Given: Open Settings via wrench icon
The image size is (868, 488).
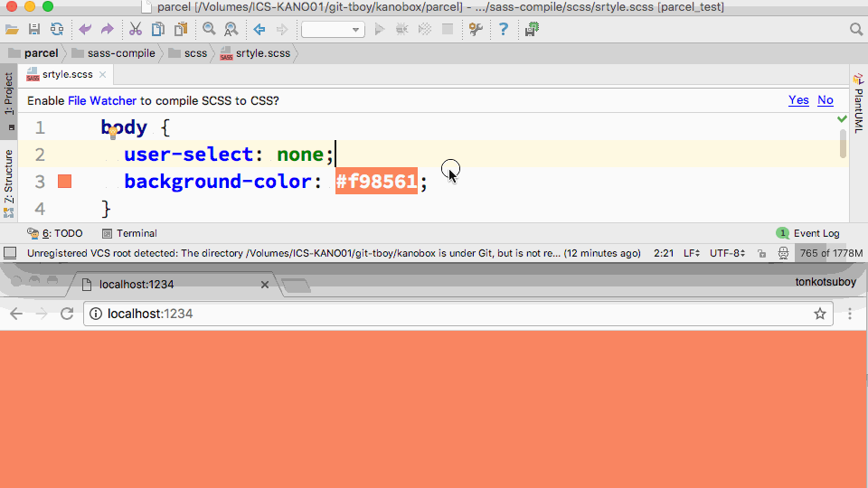Looking at the screenshot, I should click(476, 30).
